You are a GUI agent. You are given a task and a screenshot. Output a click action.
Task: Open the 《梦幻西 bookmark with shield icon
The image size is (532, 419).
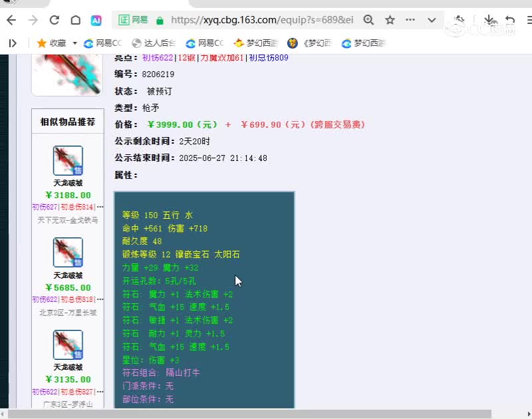[x=309, y=43]
